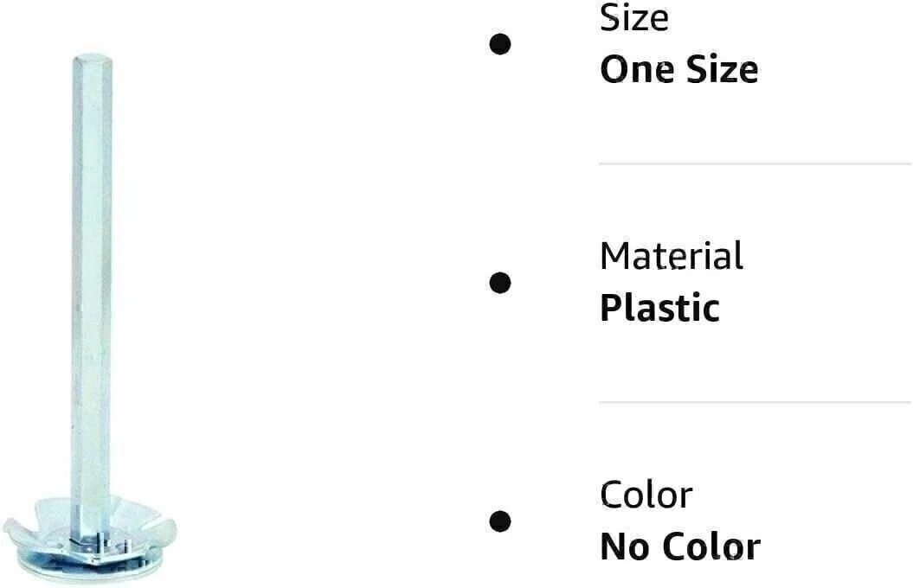
Task: Click the divider line below One Size
Action: [x=755, y=164]
